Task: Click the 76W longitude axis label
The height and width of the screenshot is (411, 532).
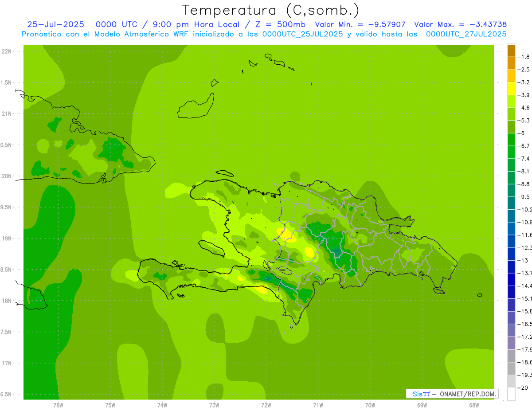Action: [58, 405]
